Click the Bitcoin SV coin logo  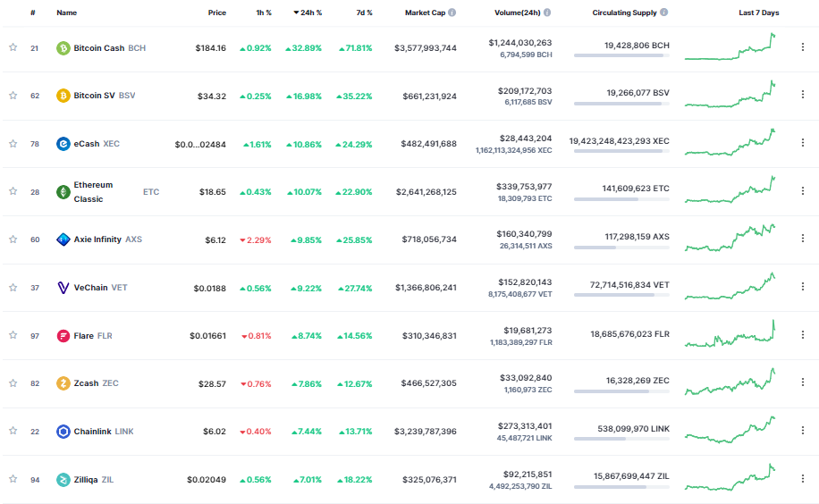(x=63, y=96)
